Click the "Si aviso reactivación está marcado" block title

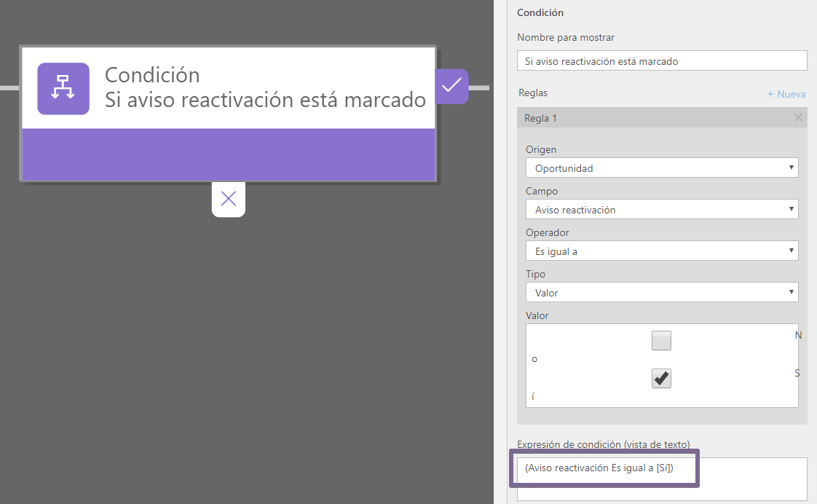click(266, 101)
